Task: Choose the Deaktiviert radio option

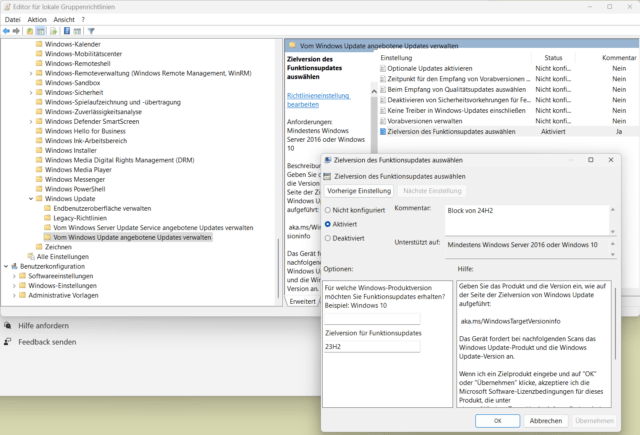Action: click(x=330, y=240)
